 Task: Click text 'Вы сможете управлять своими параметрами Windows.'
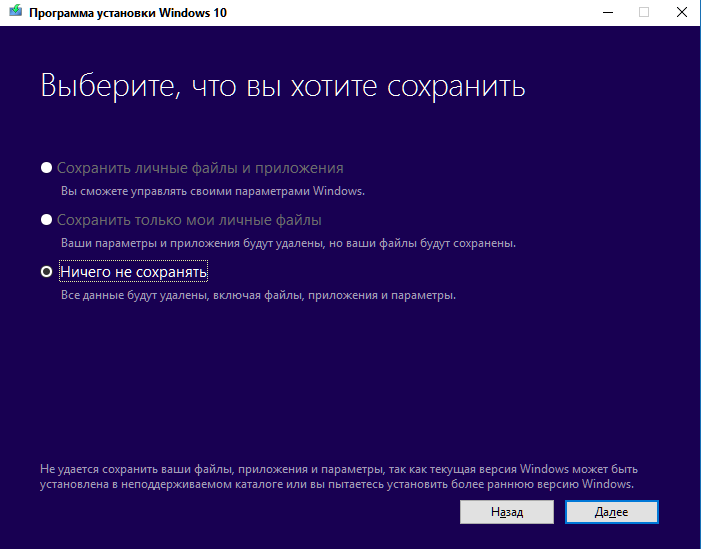[x=213, y=191]
